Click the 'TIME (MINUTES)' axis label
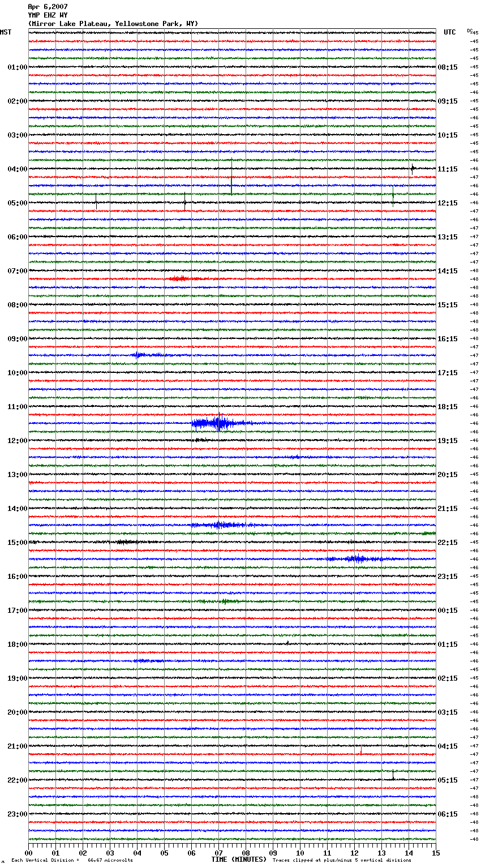Screen dimensions: 481x868 point(239,860)
